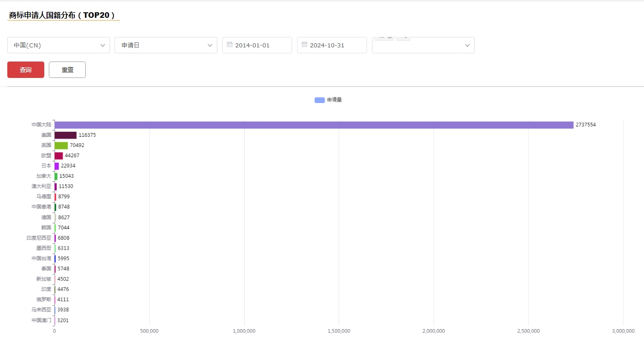Click the purple 中国大陆 bar
The height and width of the screenshot is (340, 644).
[x=314, y=125]
